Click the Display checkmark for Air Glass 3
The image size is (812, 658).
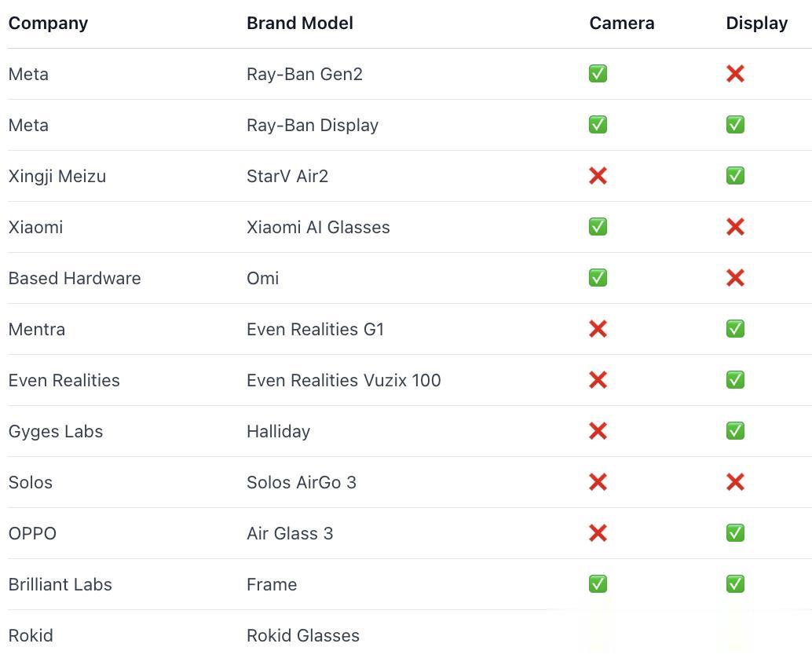point(735,533)
